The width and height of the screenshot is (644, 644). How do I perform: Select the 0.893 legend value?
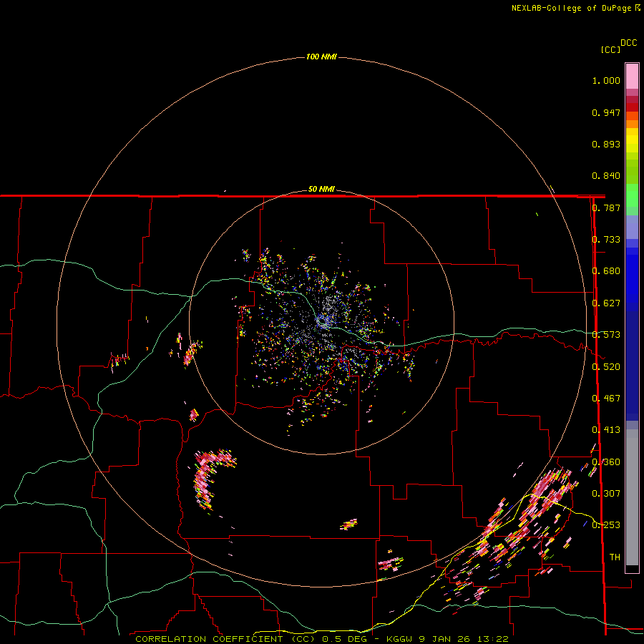[x=606, y=144]
